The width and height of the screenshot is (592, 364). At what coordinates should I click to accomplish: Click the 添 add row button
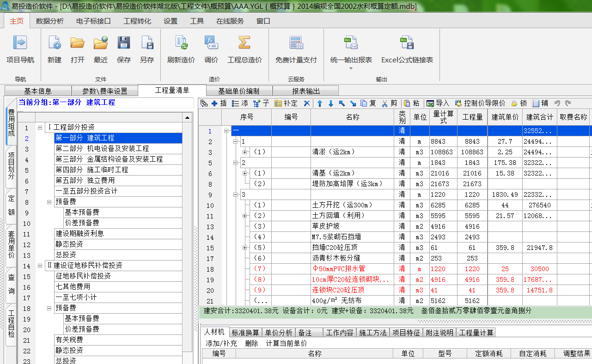coord(240,103)
